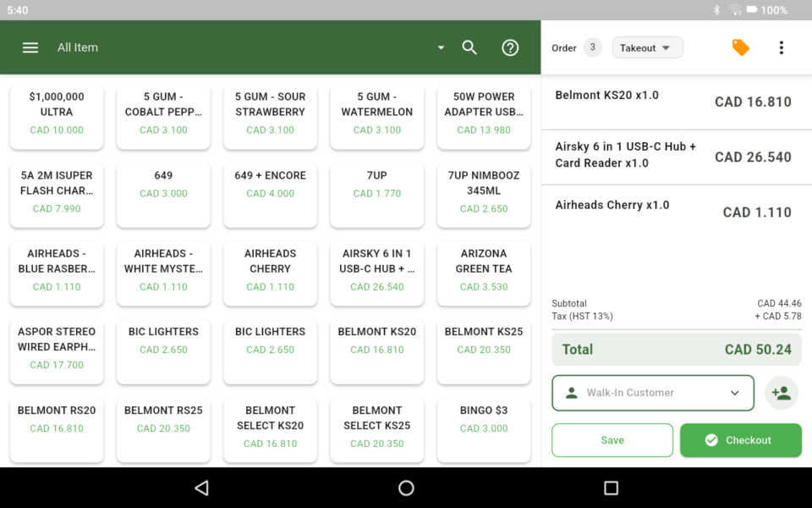The width and height of the screenshot is (812, 508).
Task: Select the All Item category title
Action: [78, 47]
